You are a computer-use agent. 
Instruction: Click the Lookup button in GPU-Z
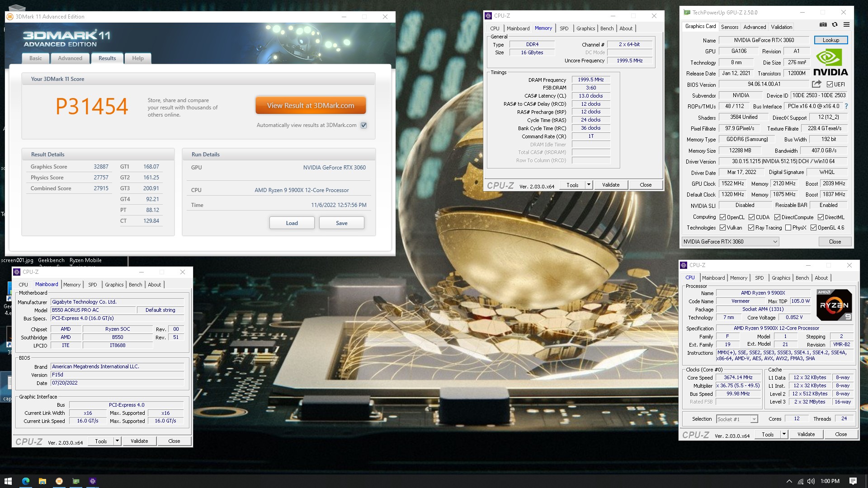[x=830, y=40]
